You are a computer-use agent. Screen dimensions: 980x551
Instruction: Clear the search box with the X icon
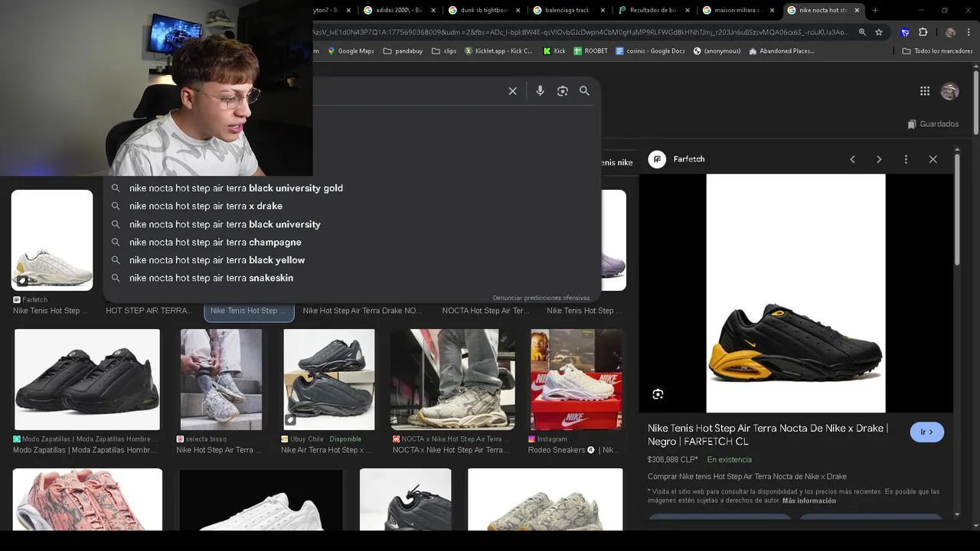click(x=513, y=91)
